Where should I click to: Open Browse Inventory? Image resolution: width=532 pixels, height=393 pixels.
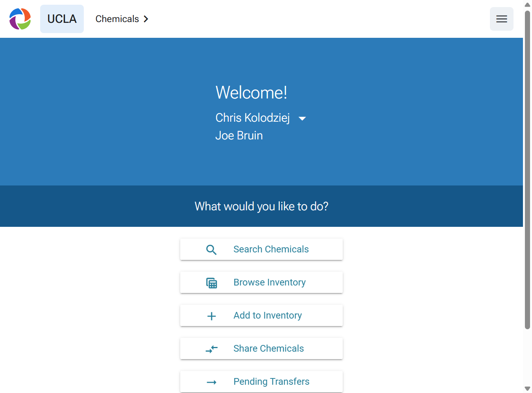click(261, 282)
